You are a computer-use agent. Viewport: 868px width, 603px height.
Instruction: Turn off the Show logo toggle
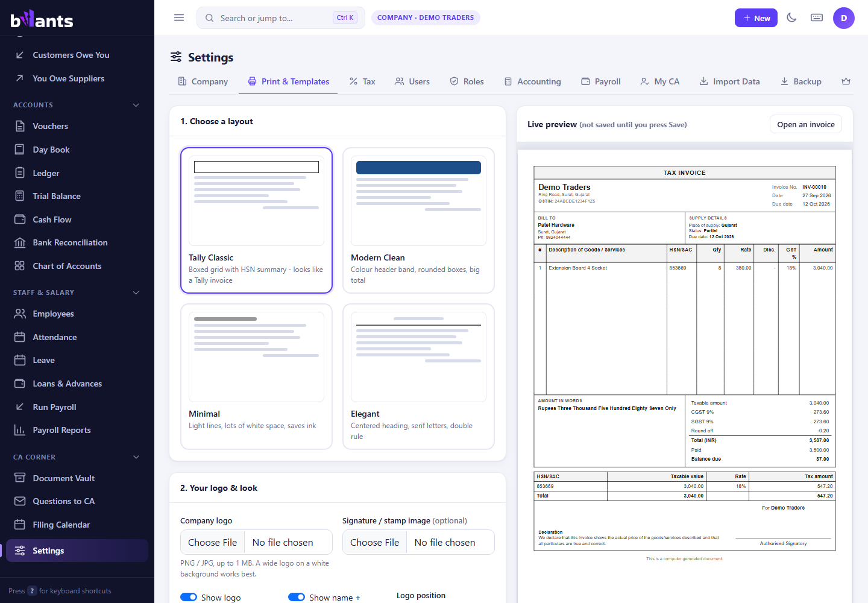189,597
